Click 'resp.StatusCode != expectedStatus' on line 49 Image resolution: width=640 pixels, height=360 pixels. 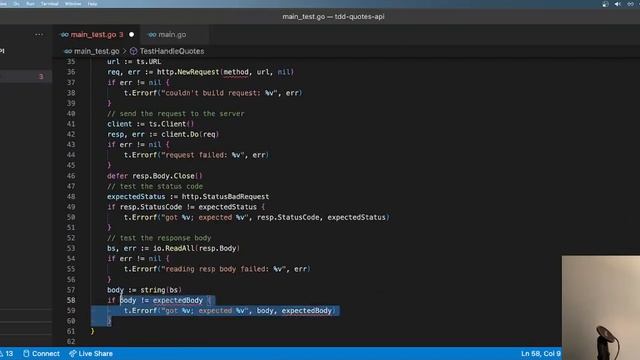[x=188, y=207]
